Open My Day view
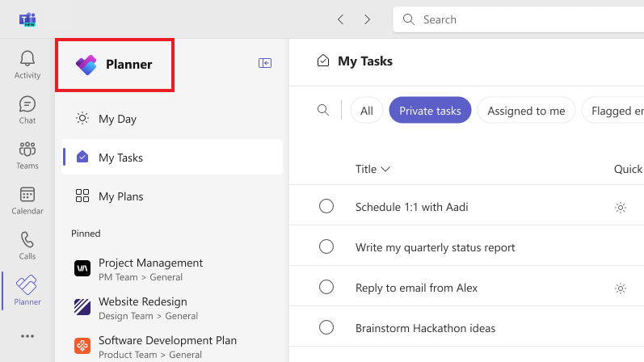This screenshot has width=644, height=362. click(x=117, y=119)
